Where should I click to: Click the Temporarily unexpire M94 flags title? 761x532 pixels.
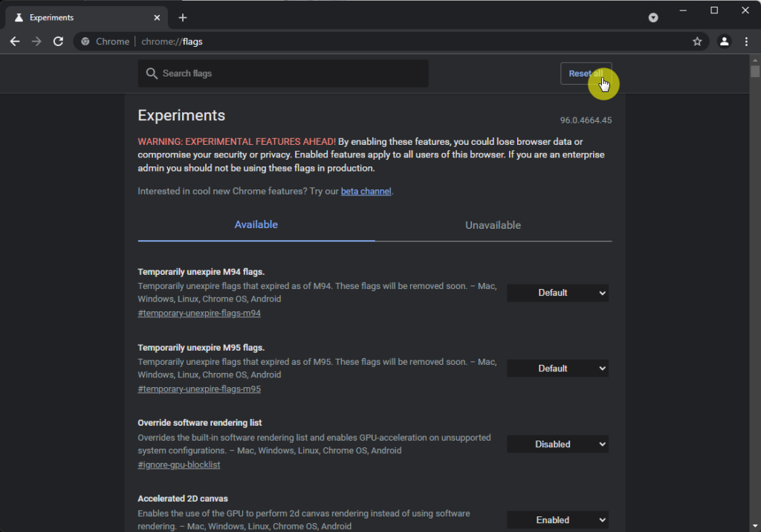(201, 272)
